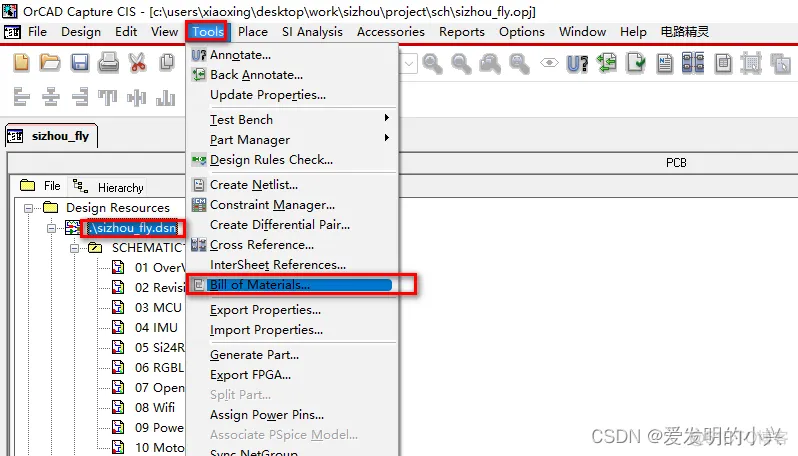
Task: Click the Align Left toolbar icon
Action: [21, 97]
